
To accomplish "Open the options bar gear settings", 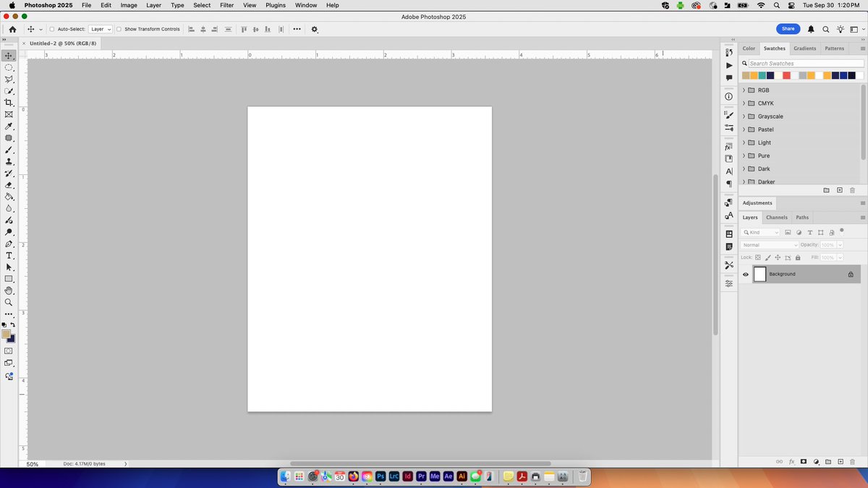I will (314, 30).
